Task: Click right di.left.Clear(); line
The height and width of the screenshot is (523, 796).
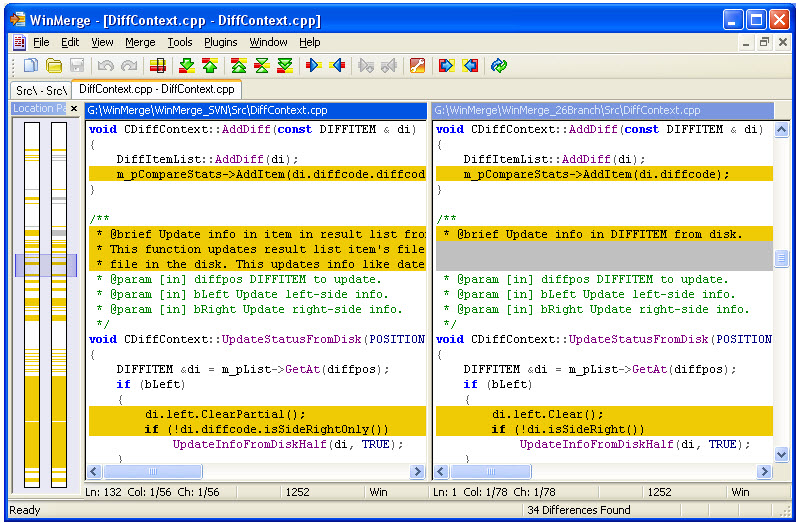Action: [604, 414]
